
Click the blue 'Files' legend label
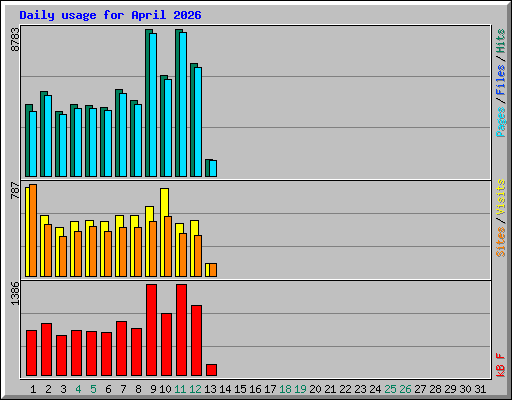tap(501, 80)
